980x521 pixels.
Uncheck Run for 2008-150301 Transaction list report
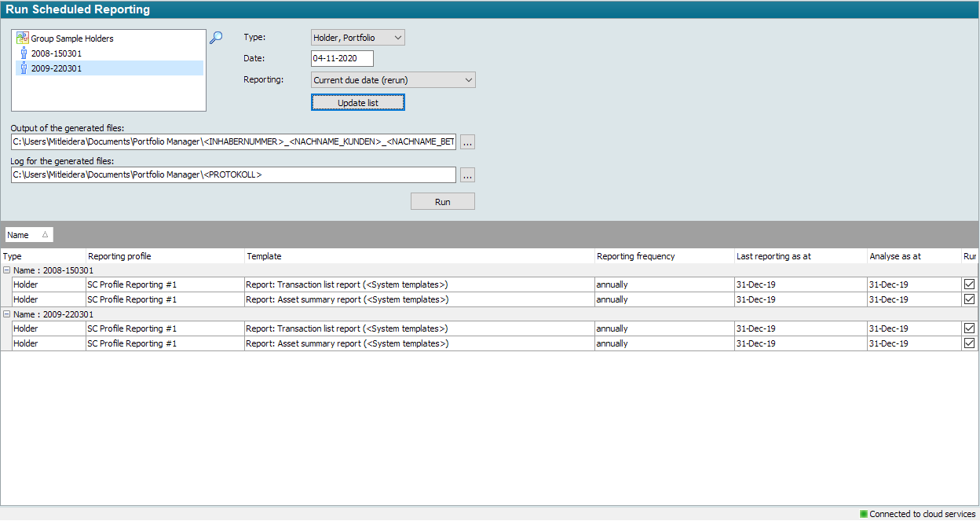[x=969, y=284]
